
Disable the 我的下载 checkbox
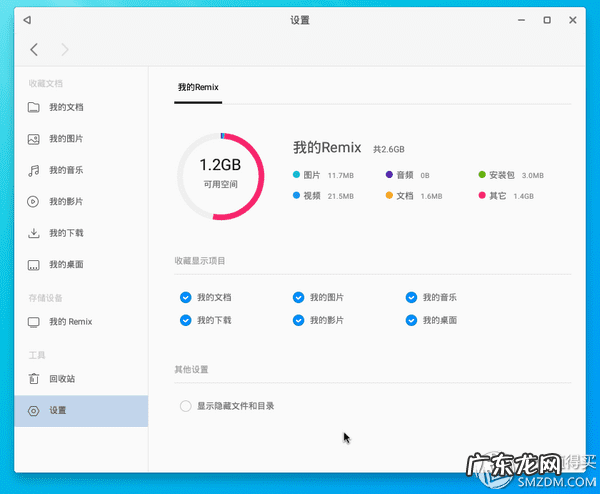(x=185, y=320)
